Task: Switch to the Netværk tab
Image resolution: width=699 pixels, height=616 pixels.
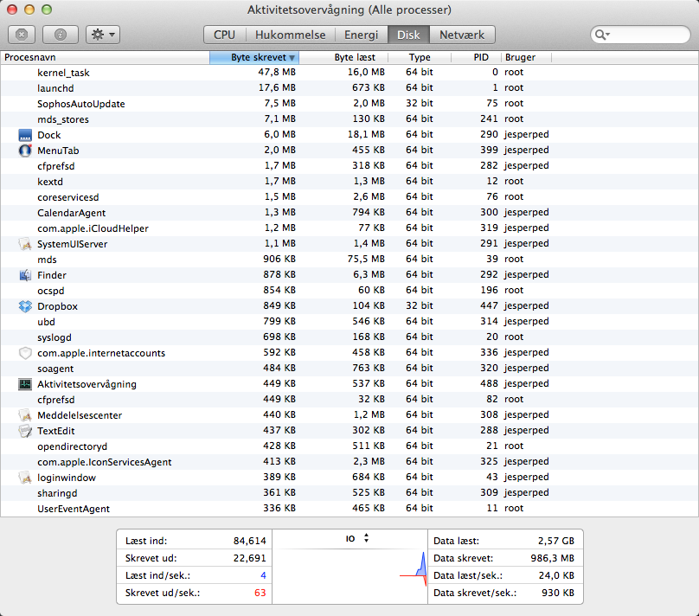Action: point(462,35)
